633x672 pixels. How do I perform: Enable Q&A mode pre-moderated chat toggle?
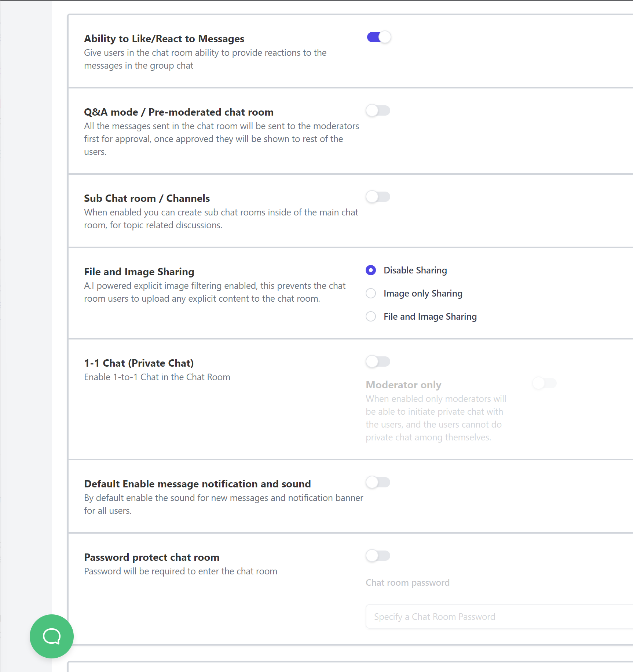(378, 110)
